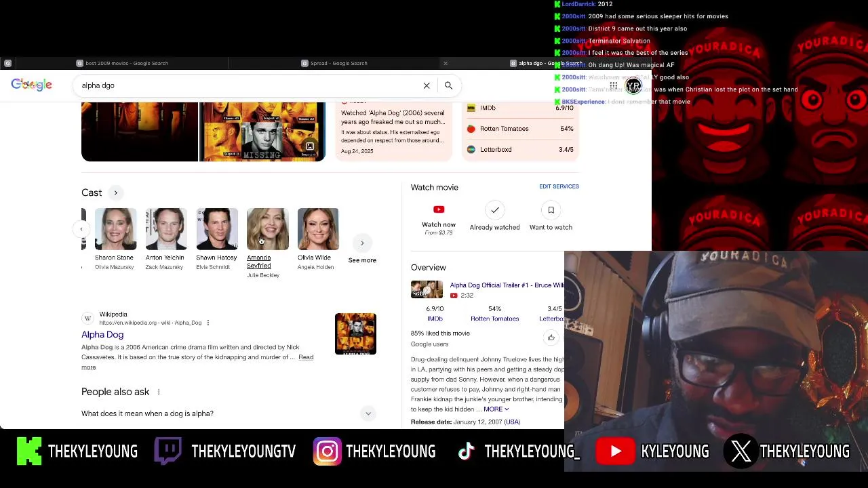
Task: Click the Rotten Tomatoes link under Overview
Action: coord(495,319)
